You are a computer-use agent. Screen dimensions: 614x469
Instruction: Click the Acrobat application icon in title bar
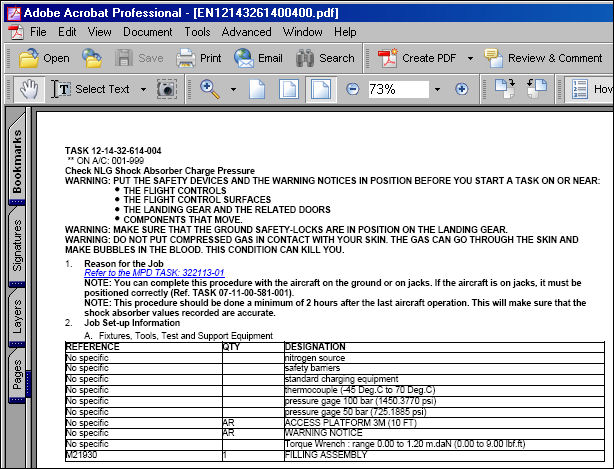pyautogui.click(x=14, y=13)
